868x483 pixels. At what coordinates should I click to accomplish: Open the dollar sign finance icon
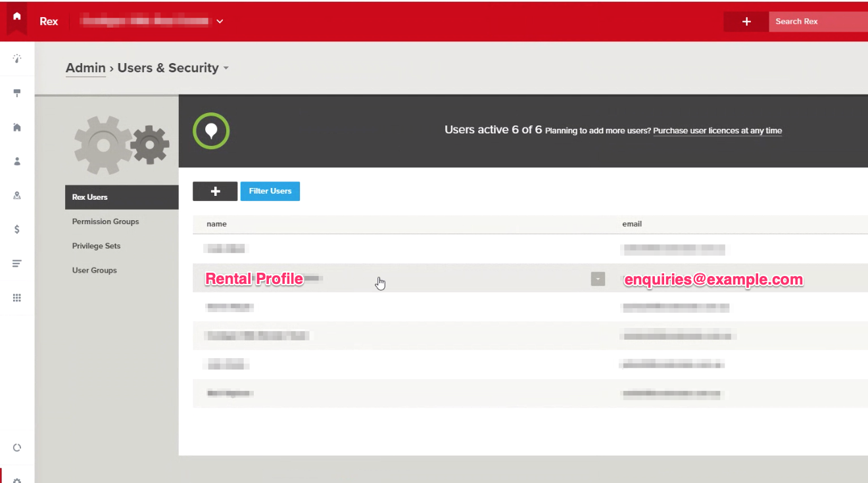17,229
